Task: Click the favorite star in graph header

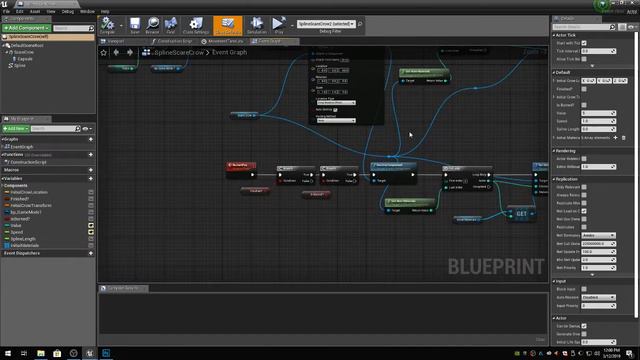Action: (x=104, y=52)
